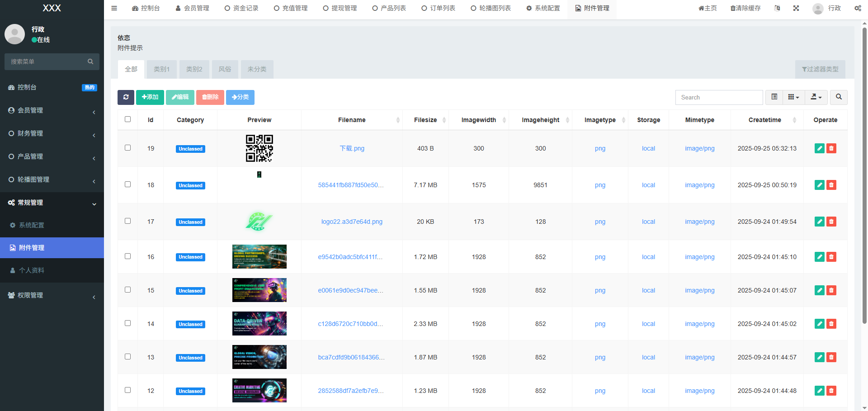
Task: Click the green 添加 button
Action: pos(150,97)
